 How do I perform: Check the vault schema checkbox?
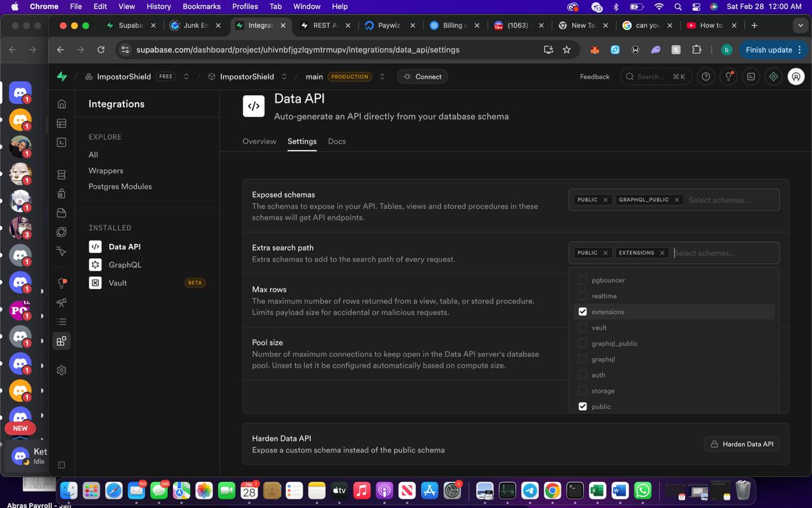coord(582,328)
